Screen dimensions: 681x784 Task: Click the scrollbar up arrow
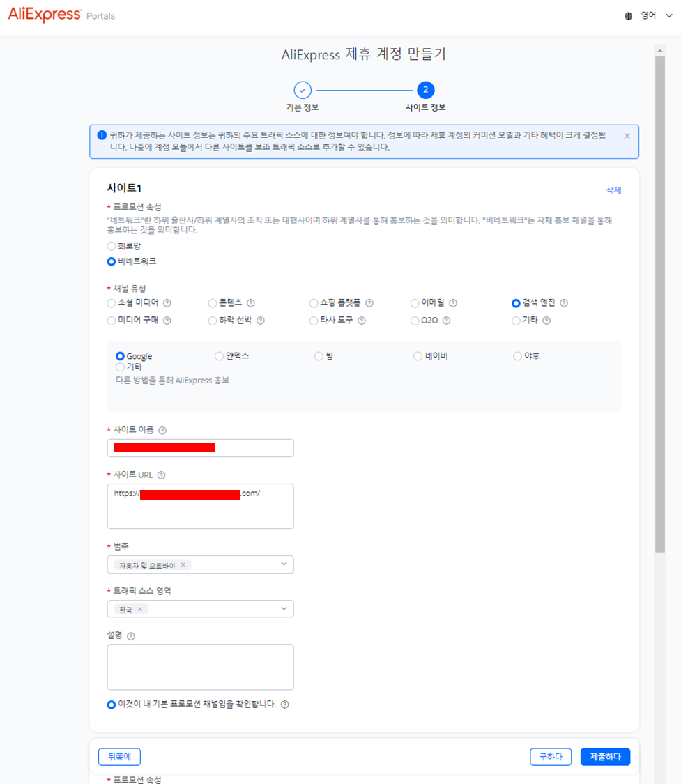[660, 50]
